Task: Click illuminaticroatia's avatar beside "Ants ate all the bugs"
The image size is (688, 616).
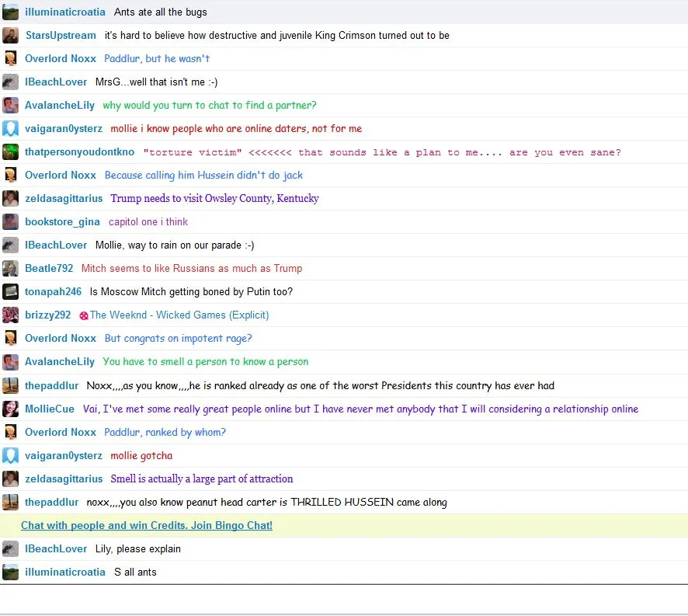Action: click(11, 12)
